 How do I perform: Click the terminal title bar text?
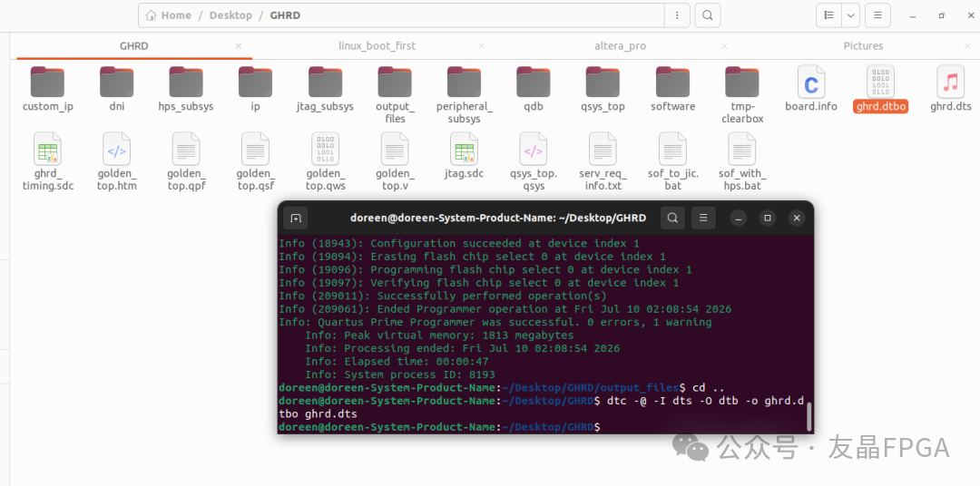498,218
